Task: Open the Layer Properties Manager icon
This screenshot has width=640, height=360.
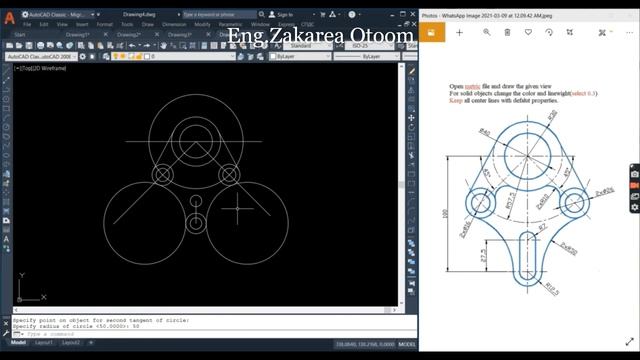Action: pos(106,56)
